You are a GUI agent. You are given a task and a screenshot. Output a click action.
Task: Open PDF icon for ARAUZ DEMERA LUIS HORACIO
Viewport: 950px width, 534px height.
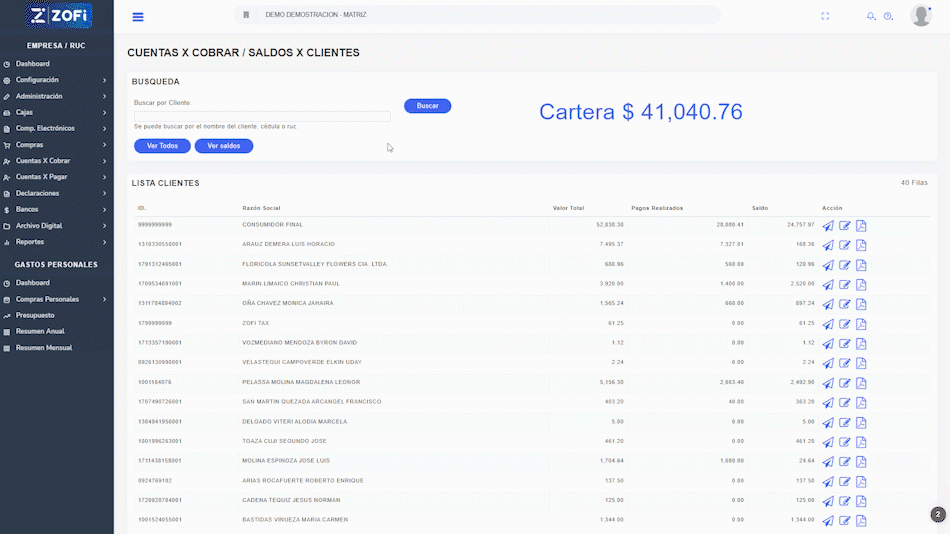861,245
